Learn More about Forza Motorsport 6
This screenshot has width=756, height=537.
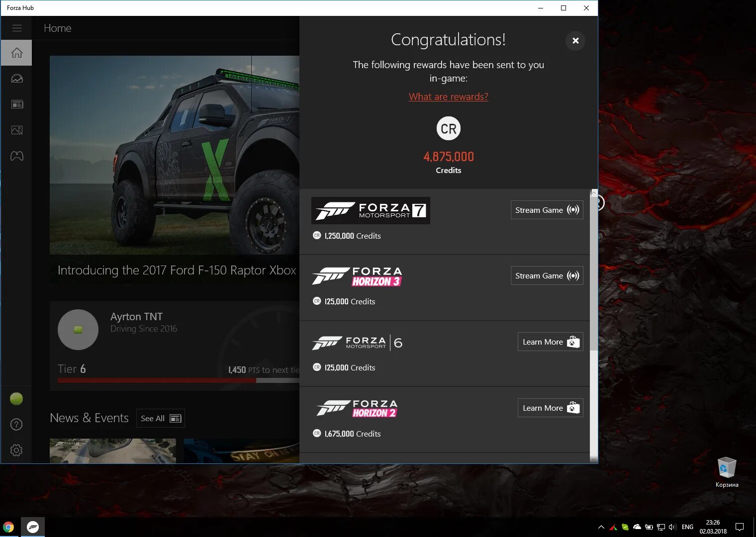point(551,342)
